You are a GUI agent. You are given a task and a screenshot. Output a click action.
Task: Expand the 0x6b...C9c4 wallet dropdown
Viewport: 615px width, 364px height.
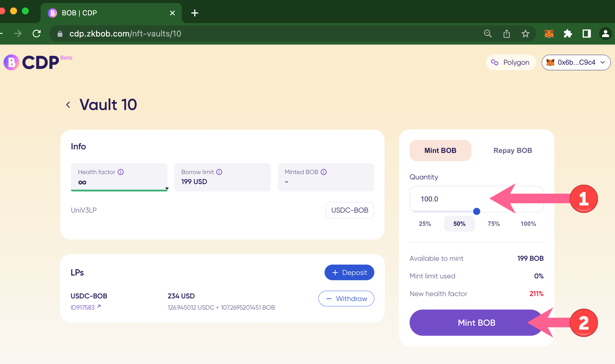coord(576,63)
